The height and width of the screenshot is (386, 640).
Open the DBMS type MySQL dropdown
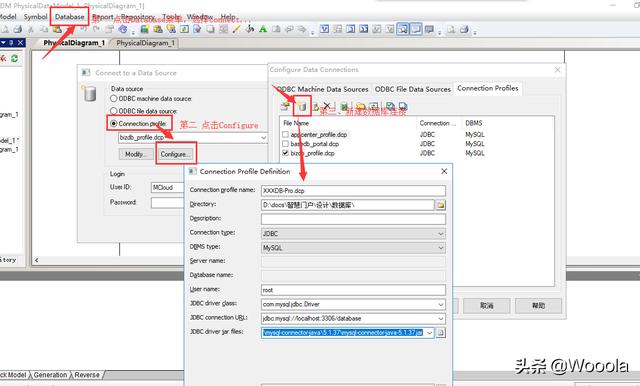point(440,248)
